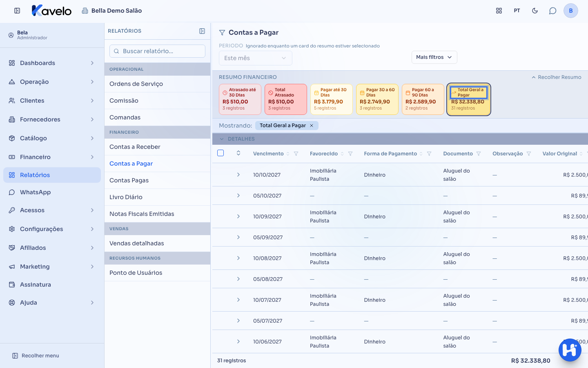This screenshot has height=368, width=588.
Task: Switch language with the PT button
Action: tap(517, 11)
